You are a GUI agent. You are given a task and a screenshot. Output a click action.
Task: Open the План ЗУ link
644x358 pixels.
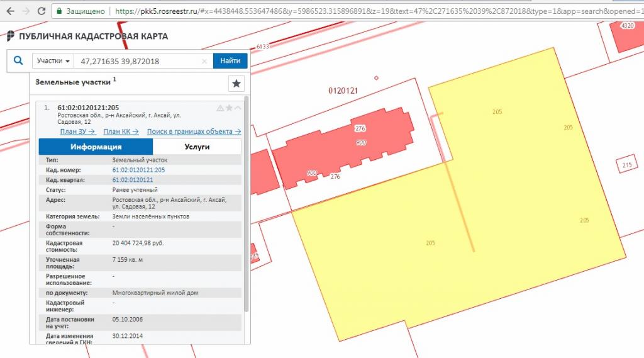pyautogui.click(x=78, y=131)
